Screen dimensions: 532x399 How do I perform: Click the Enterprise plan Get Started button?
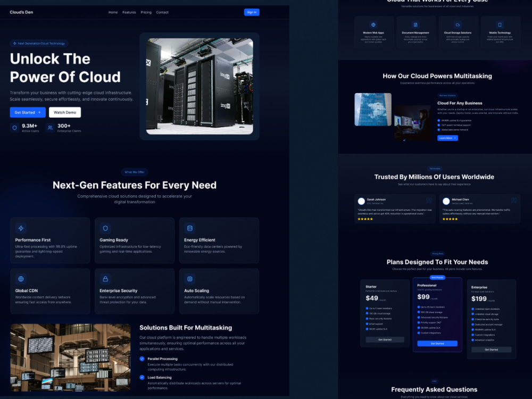click(x=491, y=350)
